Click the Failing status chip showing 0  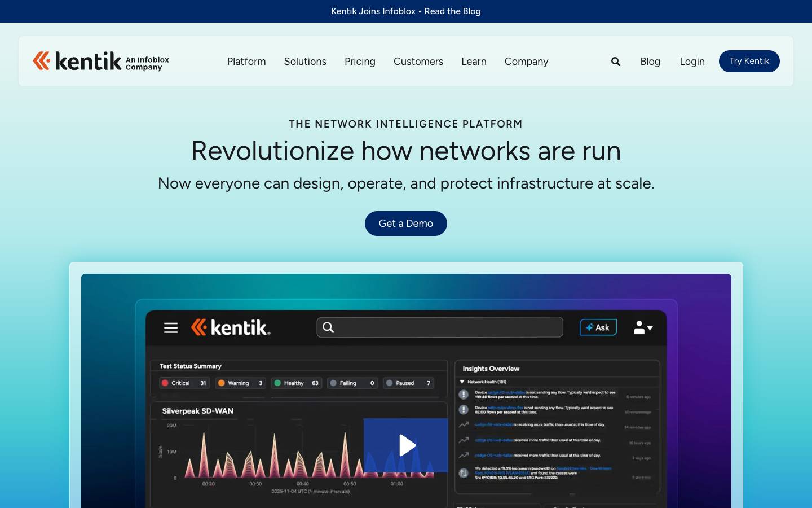coord(352,383)
